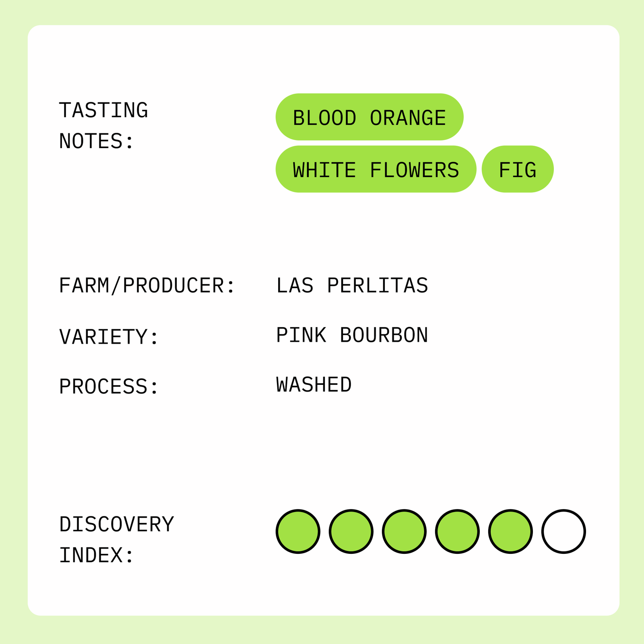Click the LAS PERLITAS producer name
644x644 pixels.
pos(352,286)
